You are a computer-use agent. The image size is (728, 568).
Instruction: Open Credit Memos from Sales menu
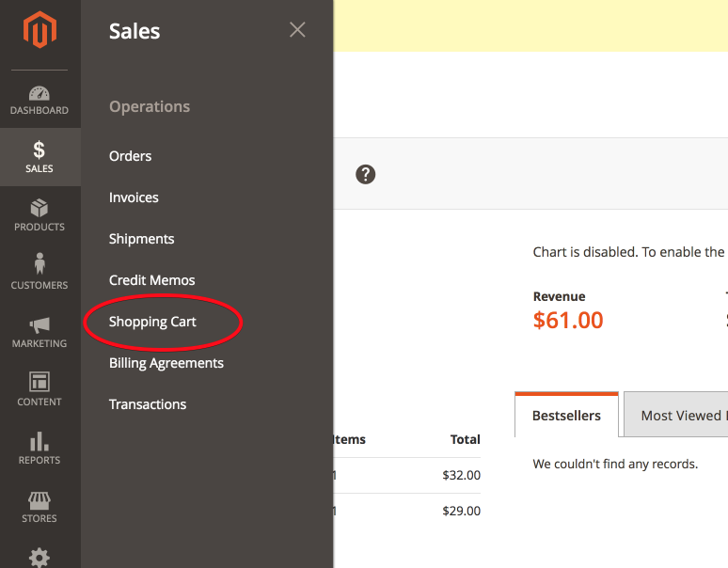(x=152, y=280)
